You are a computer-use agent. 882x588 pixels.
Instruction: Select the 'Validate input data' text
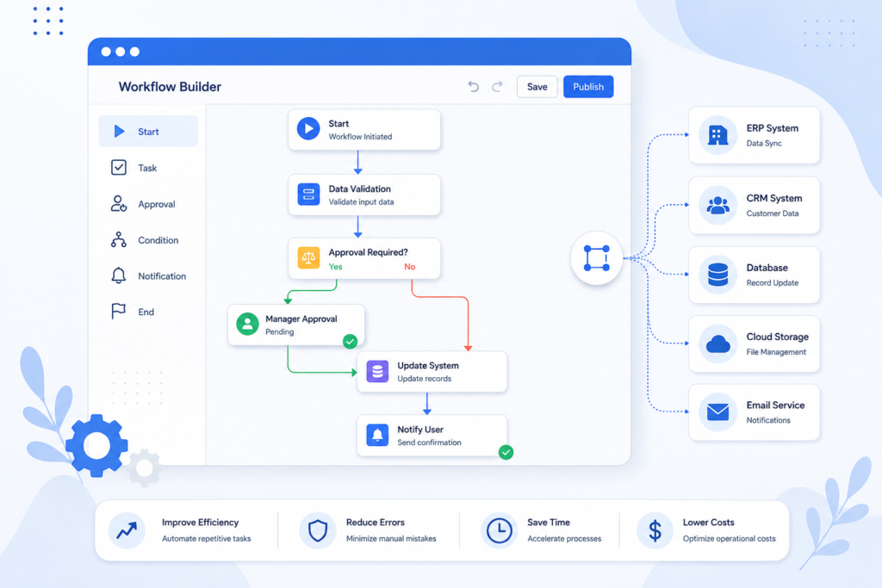(361, 201)
